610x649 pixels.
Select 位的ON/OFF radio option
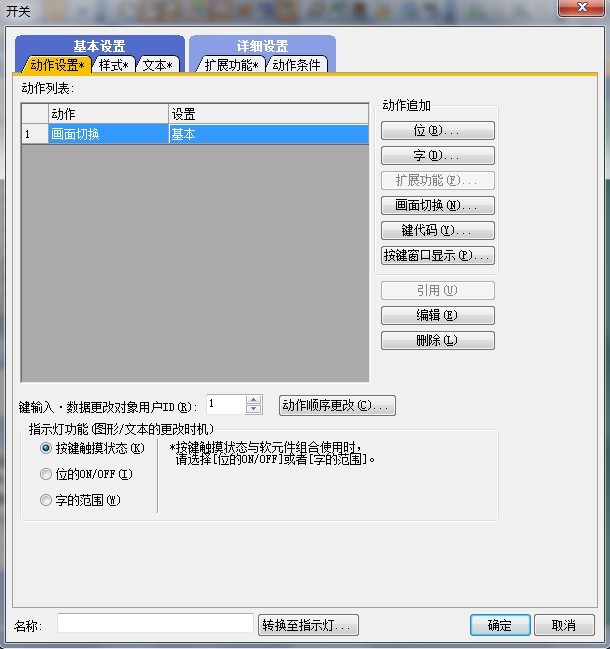pyautogui.click(x=46, y=475)
